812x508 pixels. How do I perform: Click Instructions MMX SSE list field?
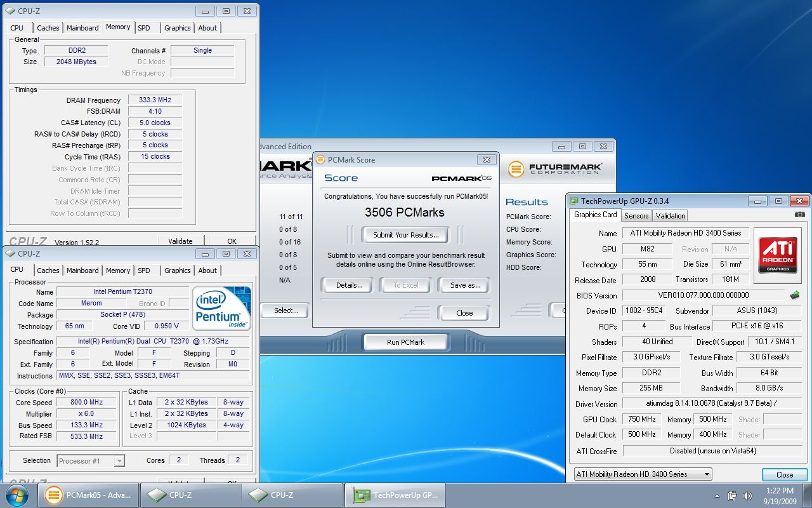pyautogui.click(x=154, y=376)
